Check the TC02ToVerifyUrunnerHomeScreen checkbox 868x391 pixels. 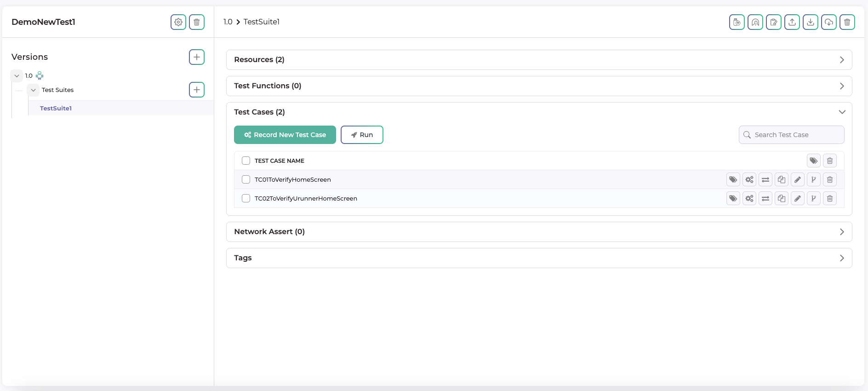[x=246, y=198]
